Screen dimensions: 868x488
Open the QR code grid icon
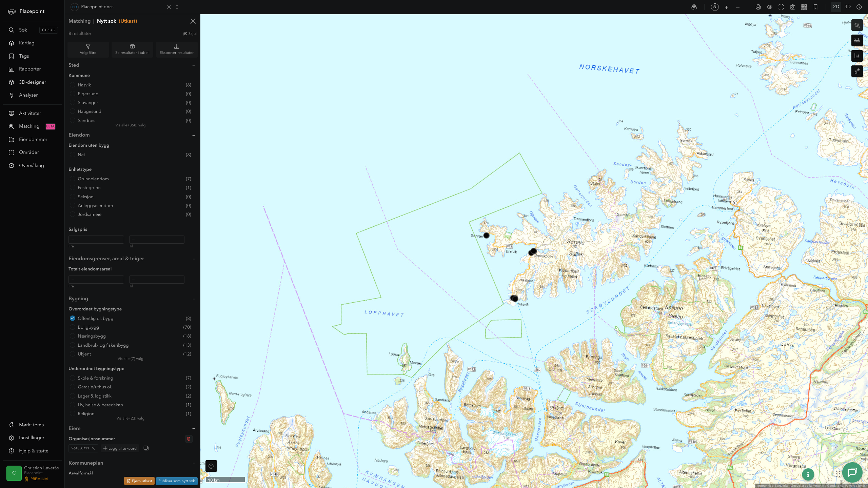coord(804,7)
